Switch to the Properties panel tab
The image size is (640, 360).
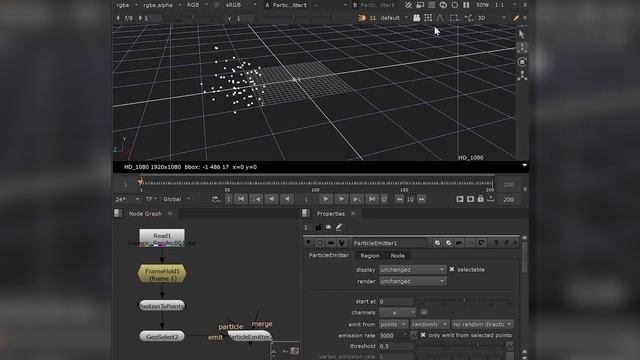(331, 213)
